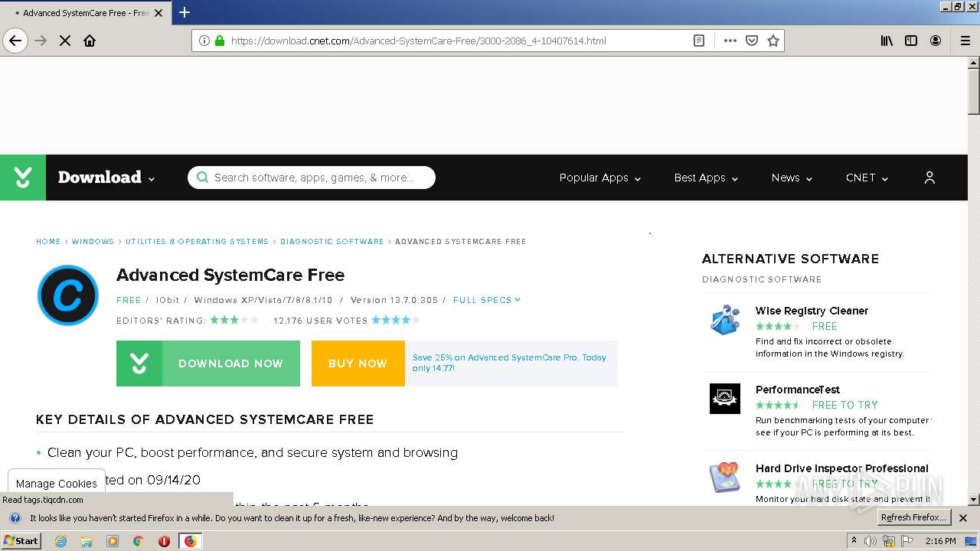
Task: Click the page vertical scrollbar
Action: 974,280
